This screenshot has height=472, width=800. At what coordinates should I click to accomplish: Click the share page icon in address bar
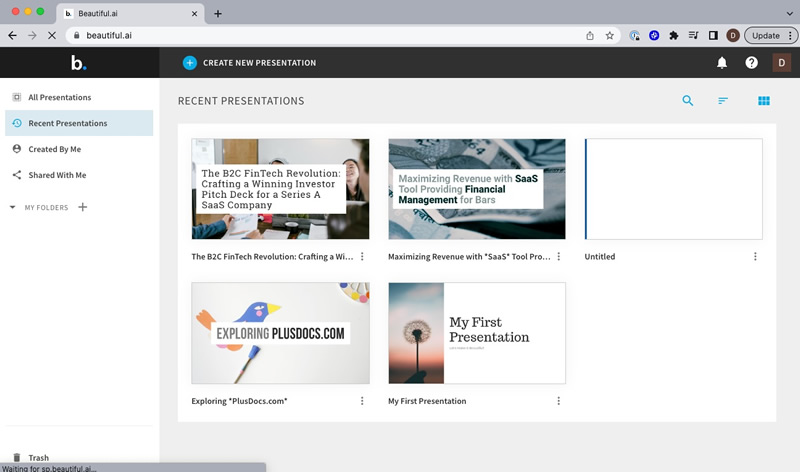pyautogui.click(x=590, y=35)
